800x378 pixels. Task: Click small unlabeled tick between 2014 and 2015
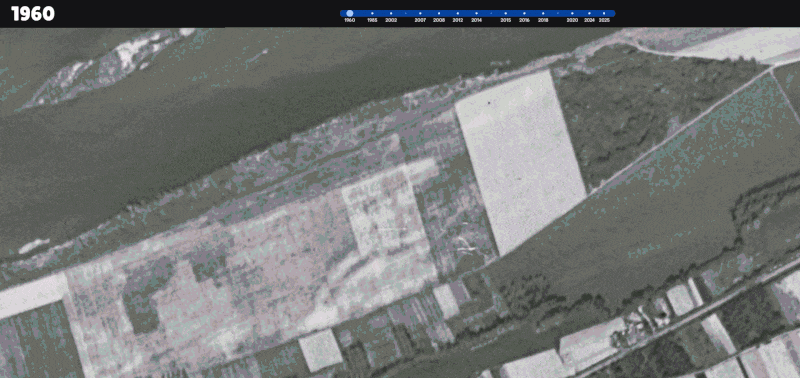[x=491, y=13]
